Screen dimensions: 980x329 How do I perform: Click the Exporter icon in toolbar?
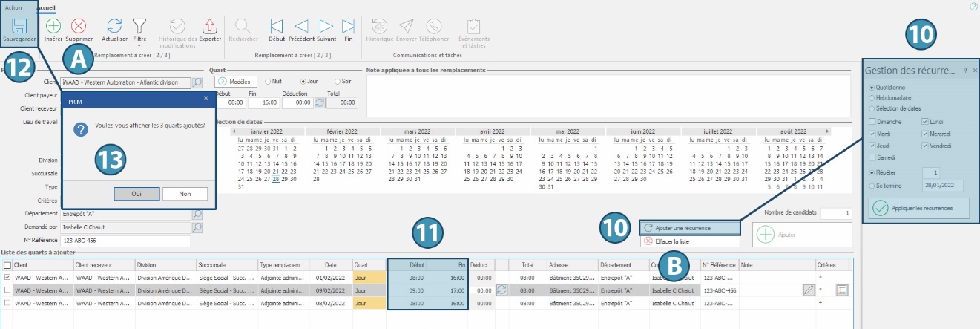click(211, 26)
